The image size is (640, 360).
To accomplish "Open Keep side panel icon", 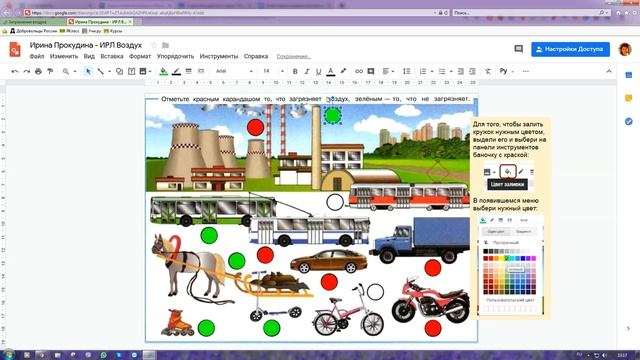I will (x=629, y=98).
